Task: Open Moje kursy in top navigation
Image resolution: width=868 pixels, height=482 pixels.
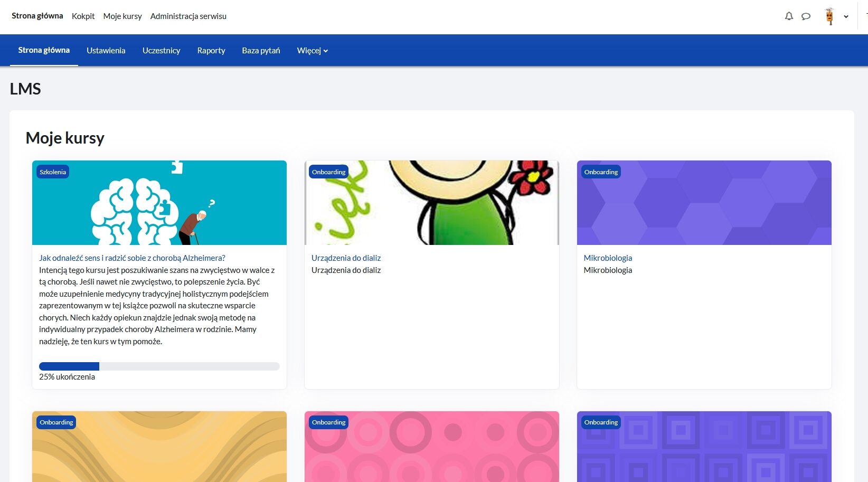Action: click(122, 16)
